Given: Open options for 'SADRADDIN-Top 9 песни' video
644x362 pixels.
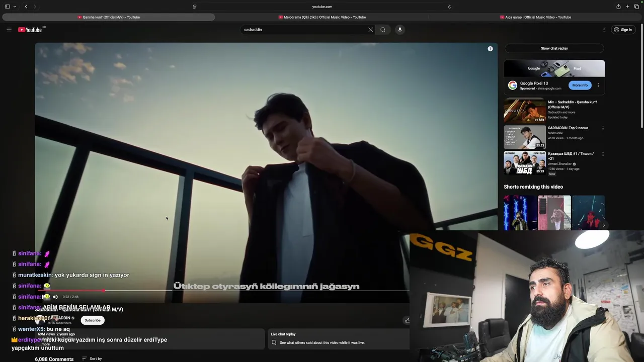Looking at the screenshot, I should (603, 128).
